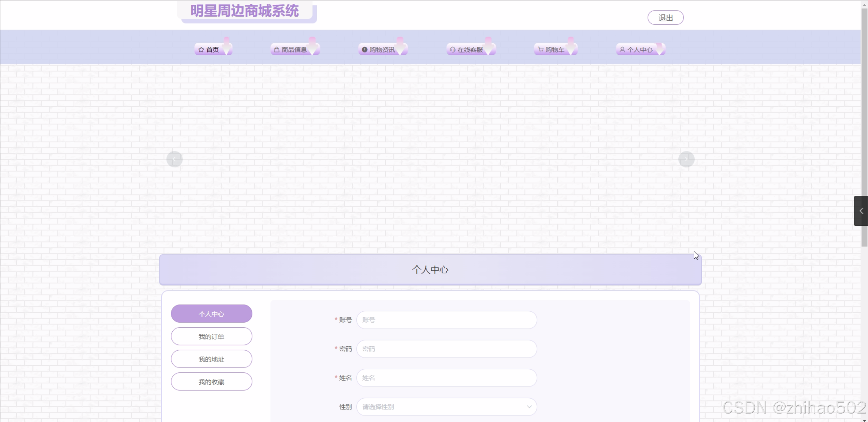Click the 退出 logout button
868x422 pixels.
(665, 18)
